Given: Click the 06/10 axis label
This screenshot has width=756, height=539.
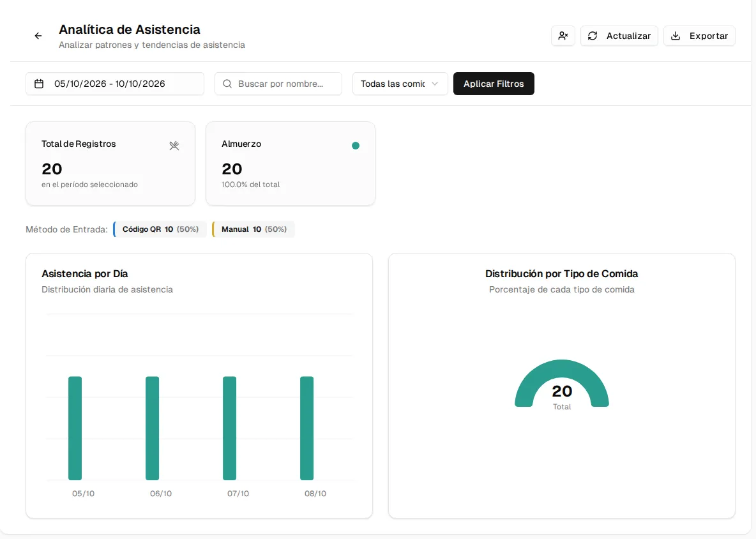Looking at the screenshot, I should click(160, 494).
